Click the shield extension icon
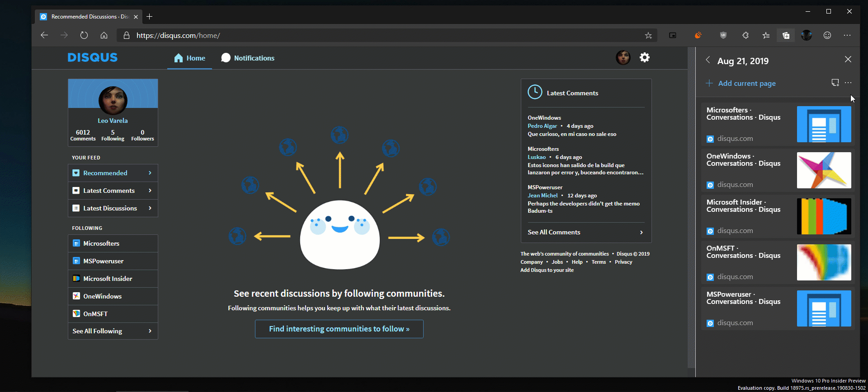Viewport: 868px width, 392px height. 723,35
